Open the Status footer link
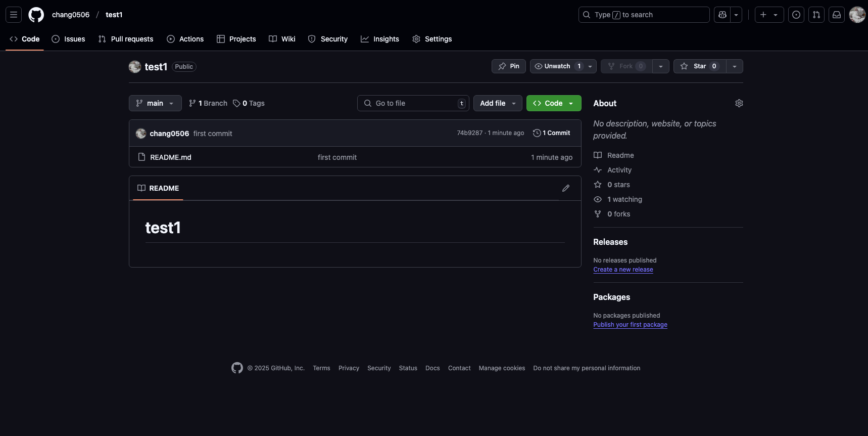The image size is (868, 436). (408, 368)
